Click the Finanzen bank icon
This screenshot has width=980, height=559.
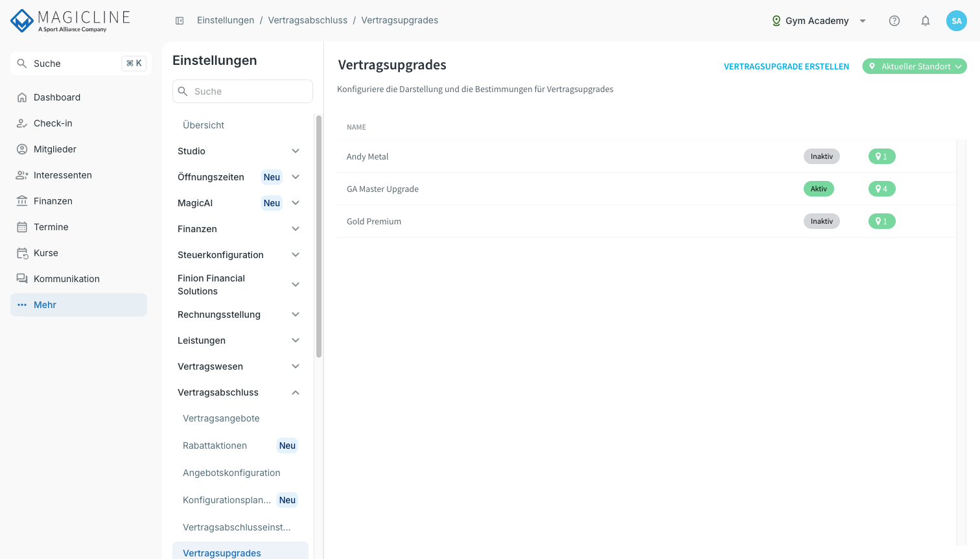point(22,201)
